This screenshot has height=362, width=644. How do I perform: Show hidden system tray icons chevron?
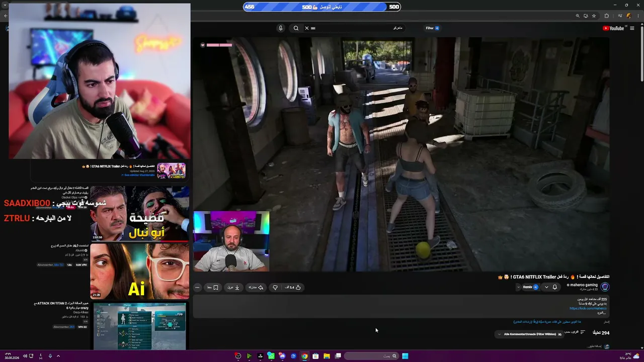click(58, 356)
